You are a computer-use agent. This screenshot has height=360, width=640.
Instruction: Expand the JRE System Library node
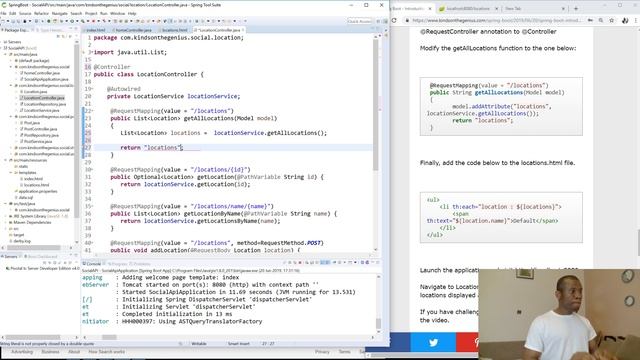pos(5,216)
